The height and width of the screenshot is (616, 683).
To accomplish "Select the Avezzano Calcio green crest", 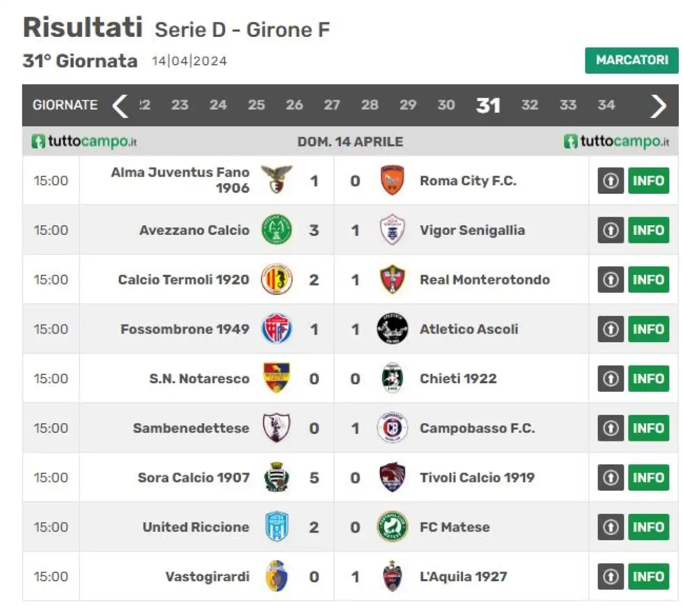I will pos(276,230).
